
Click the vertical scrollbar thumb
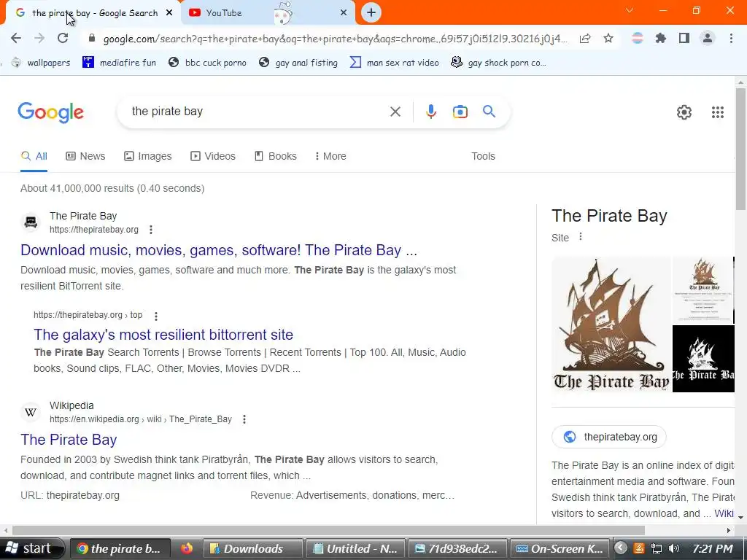point(740,149)
